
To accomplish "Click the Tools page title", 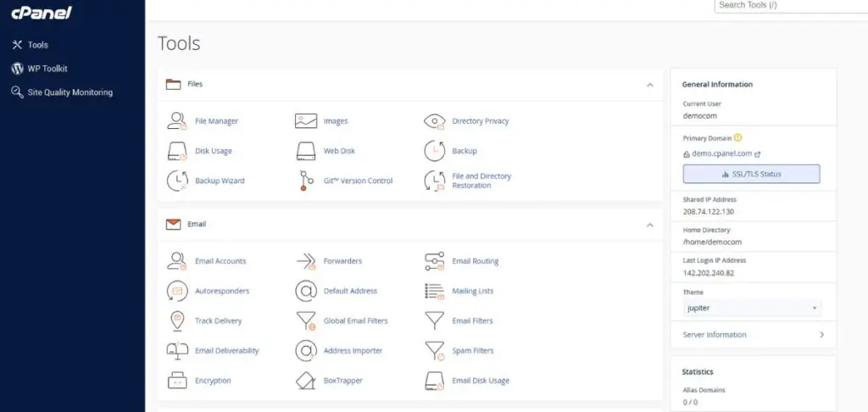I will point(179,43).
